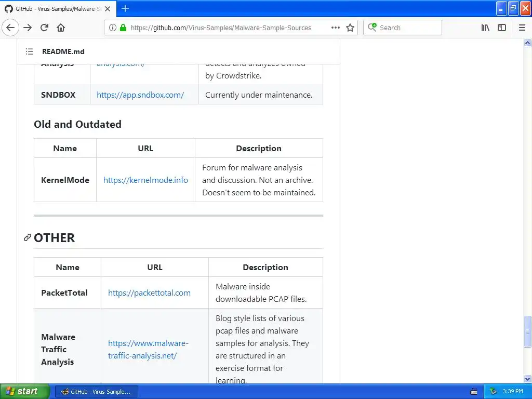
Task: Click the URL column header in OTHER table
Action: pos(155,268)
